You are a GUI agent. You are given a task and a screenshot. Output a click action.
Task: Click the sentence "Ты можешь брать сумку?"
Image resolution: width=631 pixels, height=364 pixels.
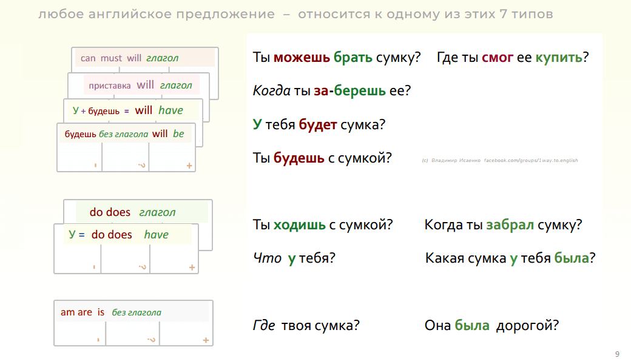(337, 58)
